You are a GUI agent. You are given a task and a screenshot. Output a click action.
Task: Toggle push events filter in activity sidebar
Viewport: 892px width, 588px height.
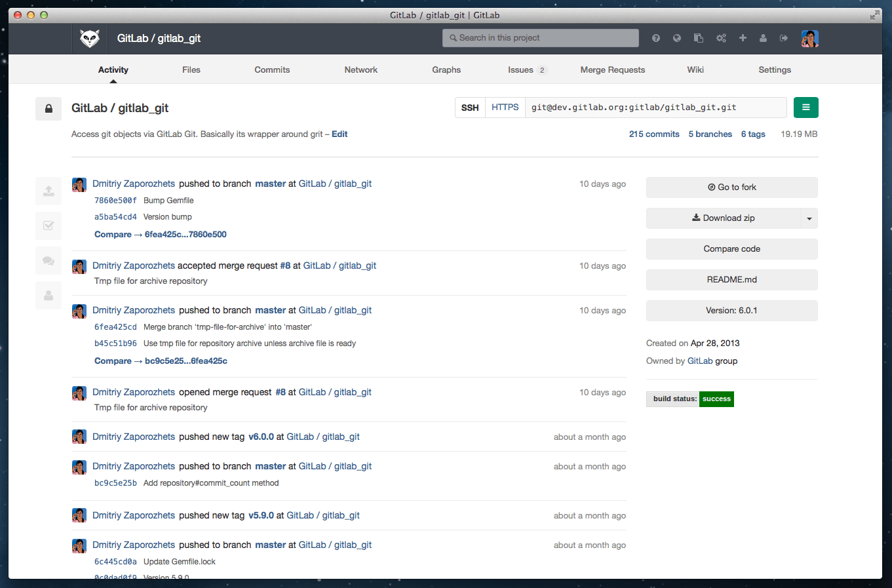tap(48, 191)
